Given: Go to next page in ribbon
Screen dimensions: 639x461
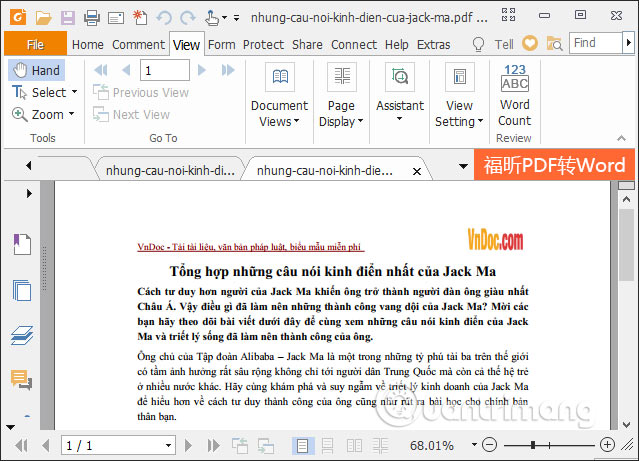Looking at the screenshot, I should [x=201, y=70].
